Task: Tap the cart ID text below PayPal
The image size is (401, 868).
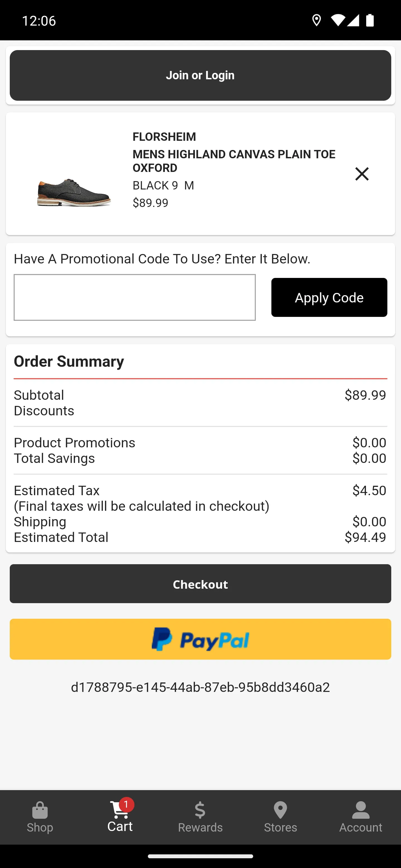Action: click(200, 687)
